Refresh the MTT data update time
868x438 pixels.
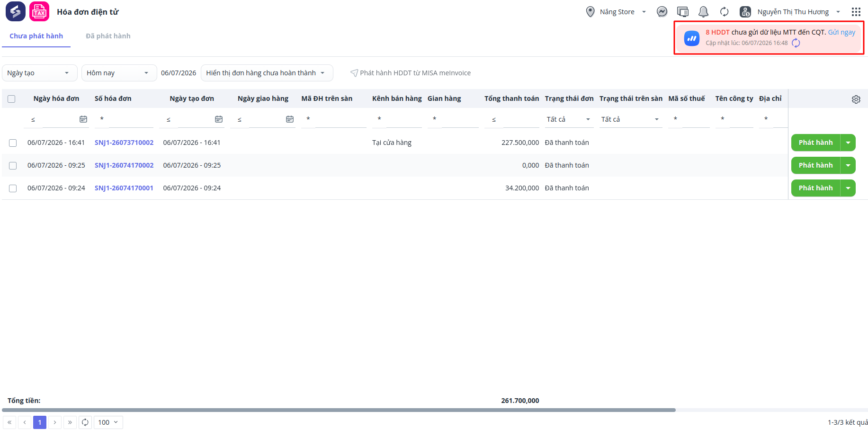[x=796, y=43]
